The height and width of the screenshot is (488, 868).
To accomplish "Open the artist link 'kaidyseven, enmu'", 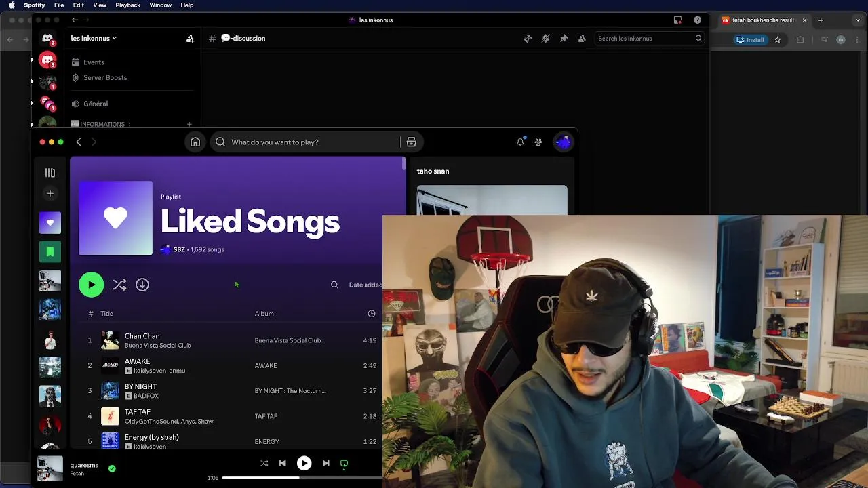I will tap(159, 371).
